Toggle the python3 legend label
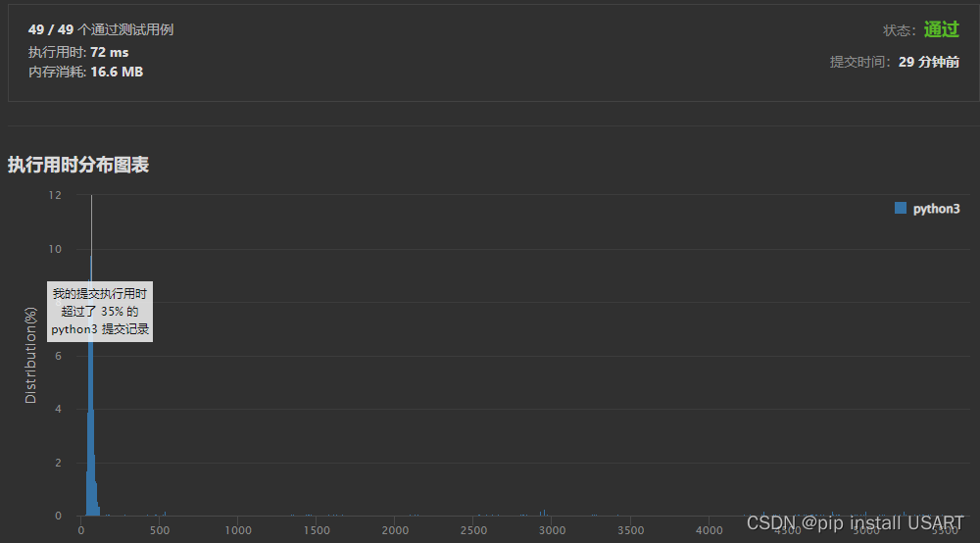Screen dimensions: 980x543 point(936,209)
